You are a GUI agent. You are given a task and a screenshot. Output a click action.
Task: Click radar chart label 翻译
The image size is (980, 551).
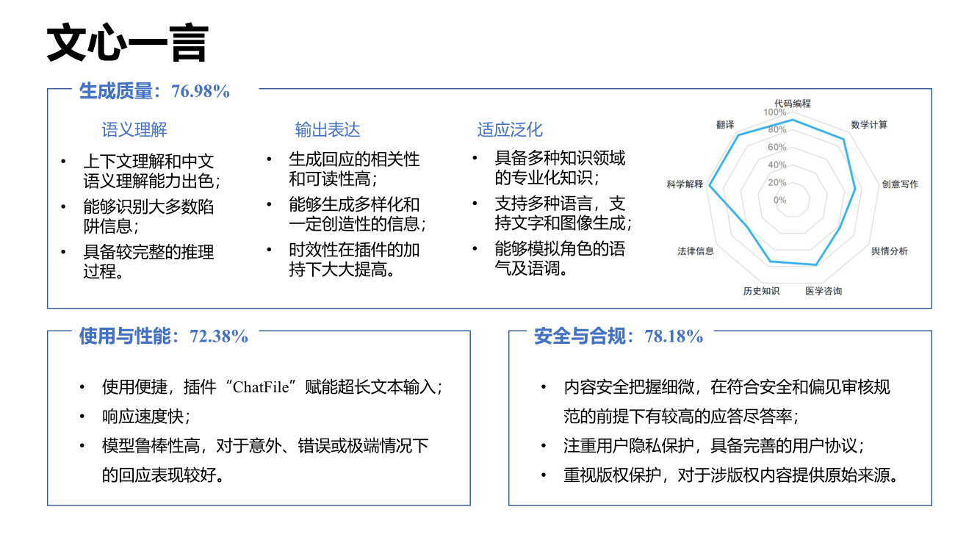point(725,125)
